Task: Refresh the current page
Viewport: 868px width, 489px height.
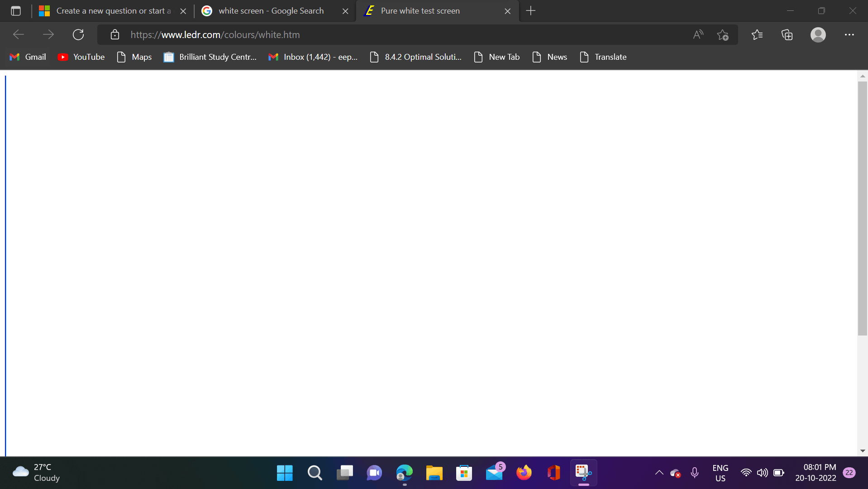Action: 78,34
